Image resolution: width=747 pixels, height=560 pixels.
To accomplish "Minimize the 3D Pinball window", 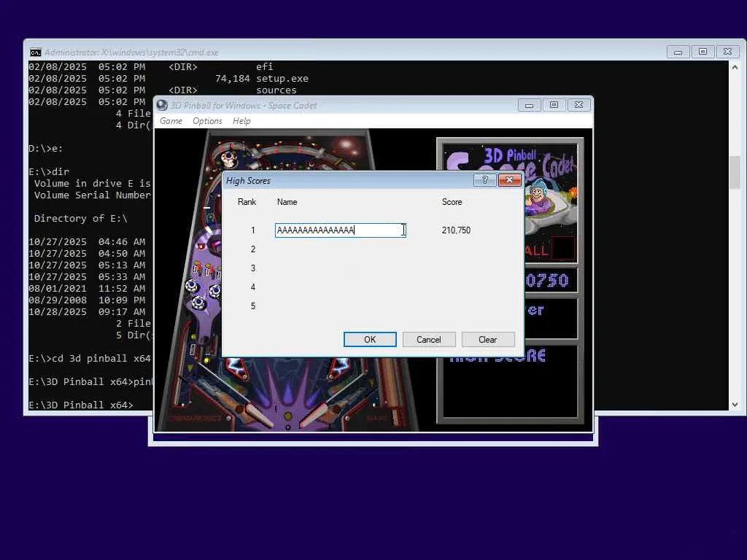I will [530, 105].
